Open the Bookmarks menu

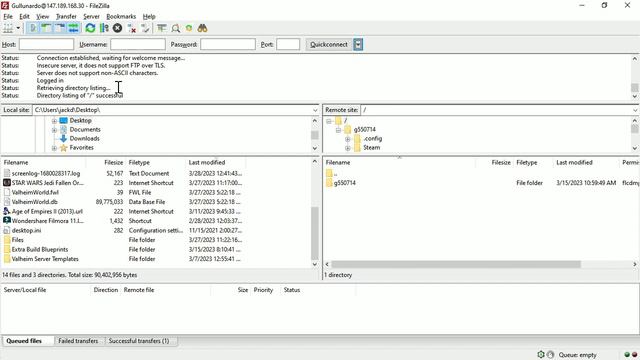click(121, 16)
